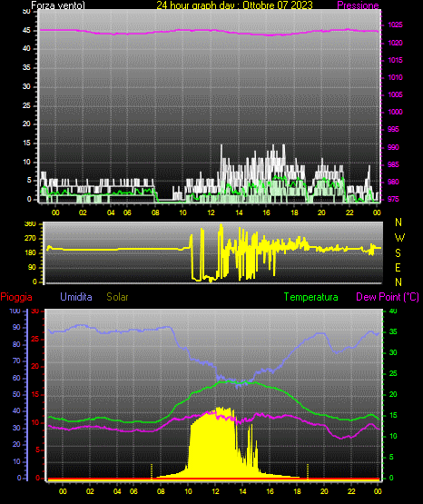Click '35' on the green temperature axis
423x504 pixels.
coord(393,331)
